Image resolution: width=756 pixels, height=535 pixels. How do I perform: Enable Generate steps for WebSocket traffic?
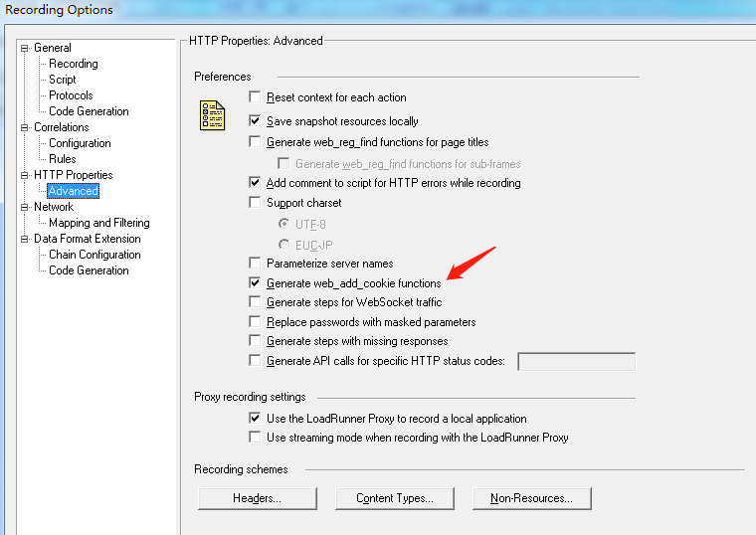point(255,301)
